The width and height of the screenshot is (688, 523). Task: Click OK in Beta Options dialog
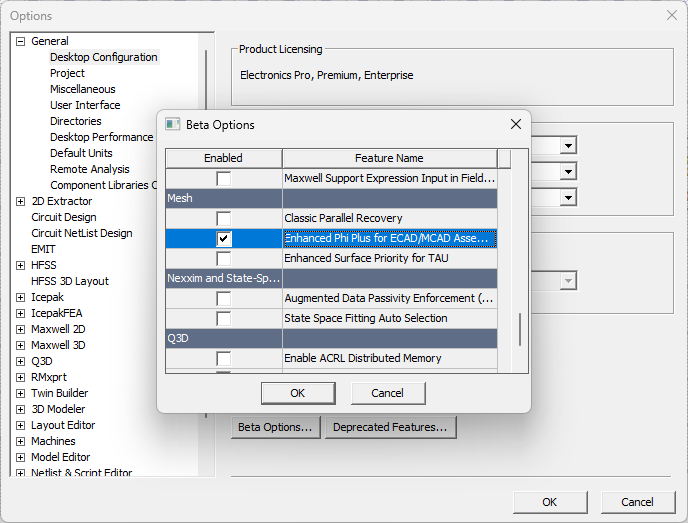point(298,393)
